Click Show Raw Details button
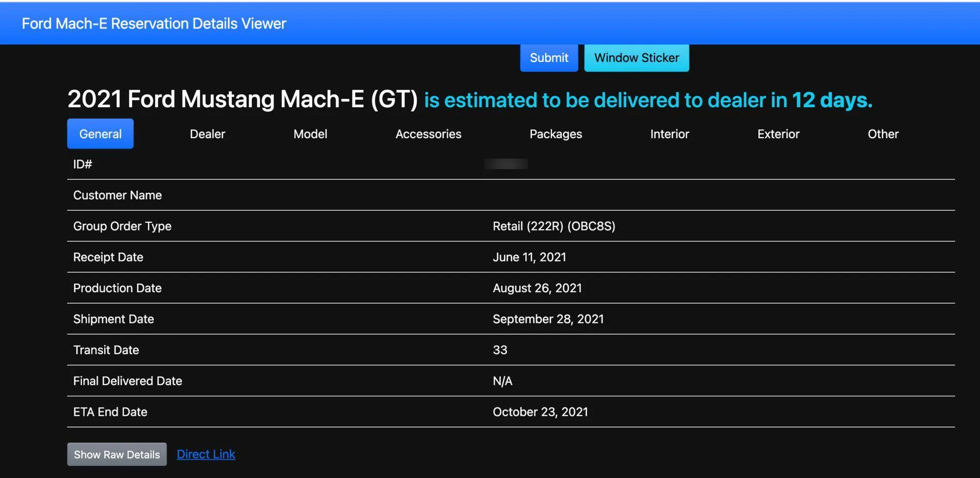 [117, 454]
